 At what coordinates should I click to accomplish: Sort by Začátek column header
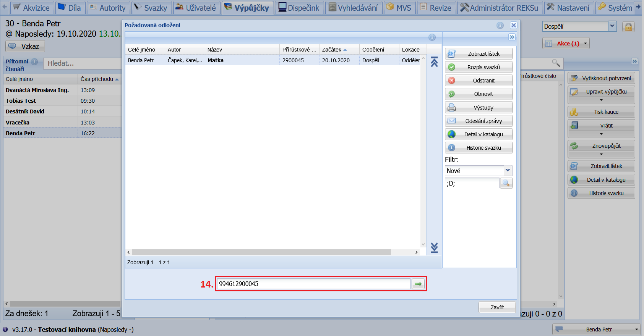339,50
